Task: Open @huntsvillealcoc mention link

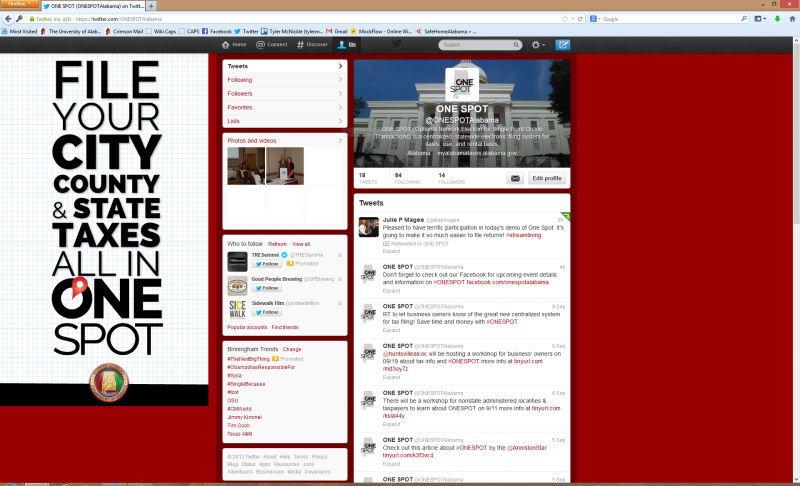Action: pos(405,354)
